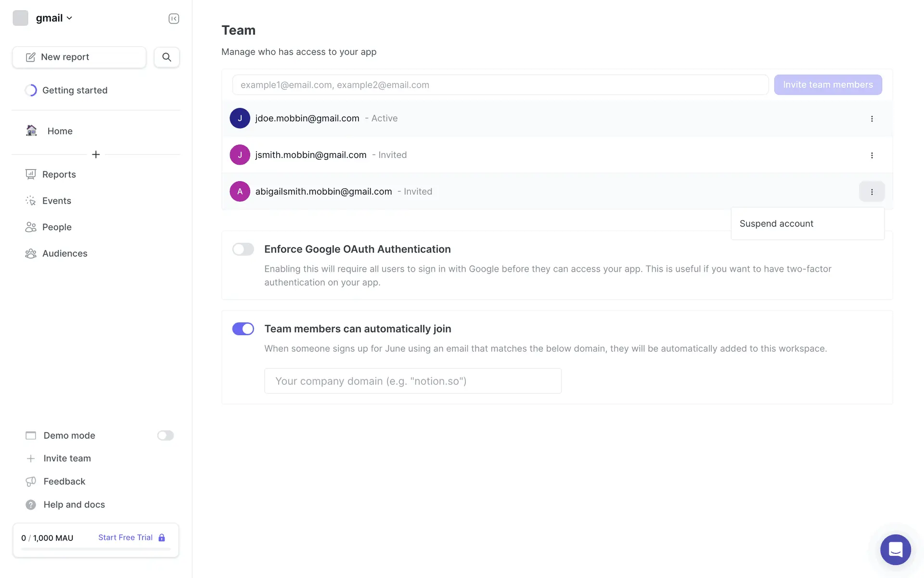Open Events in the sidebar
Screen dimensions: 924x578
(56, 201)
